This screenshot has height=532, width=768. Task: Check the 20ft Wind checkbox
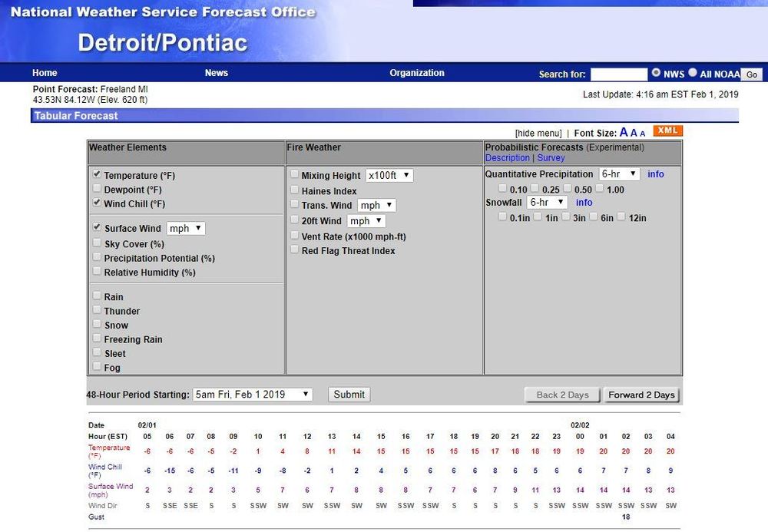[x=294, y=220]
